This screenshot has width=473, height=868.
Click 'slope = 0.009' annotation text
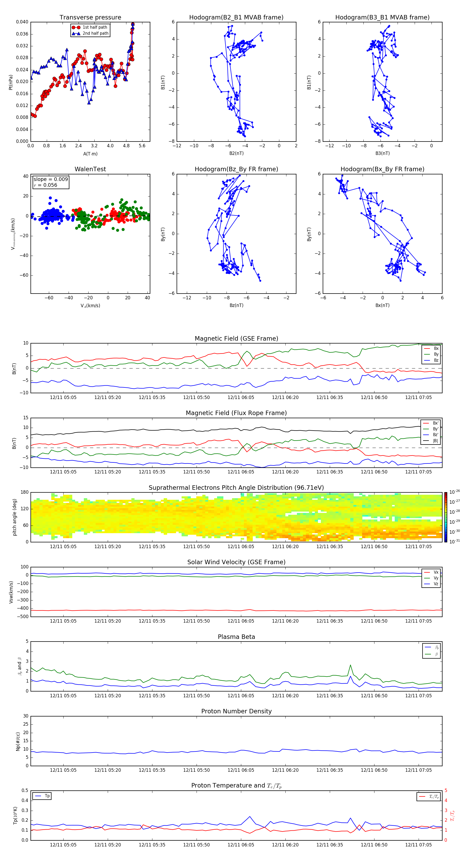(x=50, y=179)
